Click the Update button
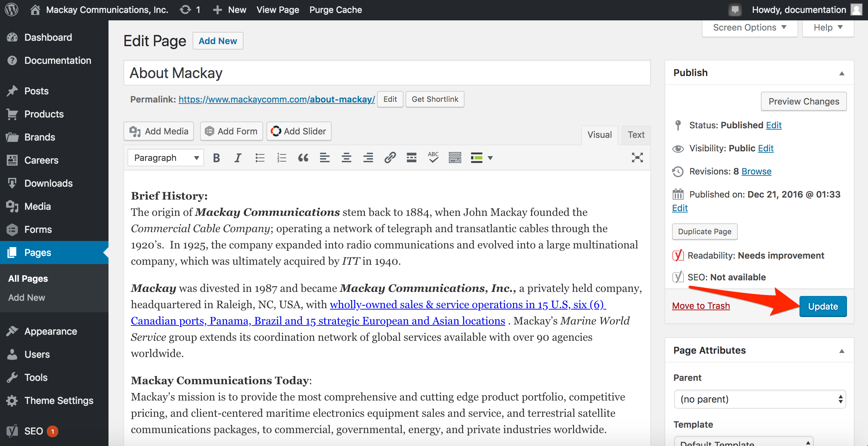This screenshot has width=868, height=446. [823, 306]
